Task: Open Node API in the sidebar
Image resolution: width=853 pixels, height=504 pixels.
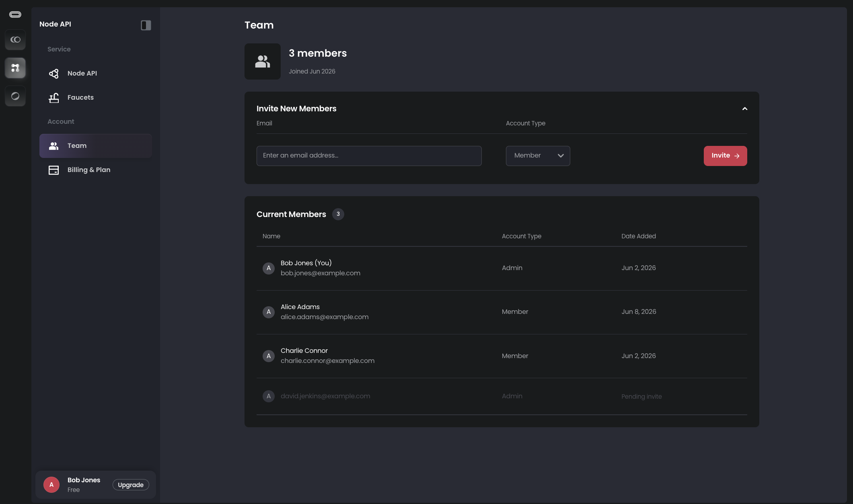Action: point(96,74)
